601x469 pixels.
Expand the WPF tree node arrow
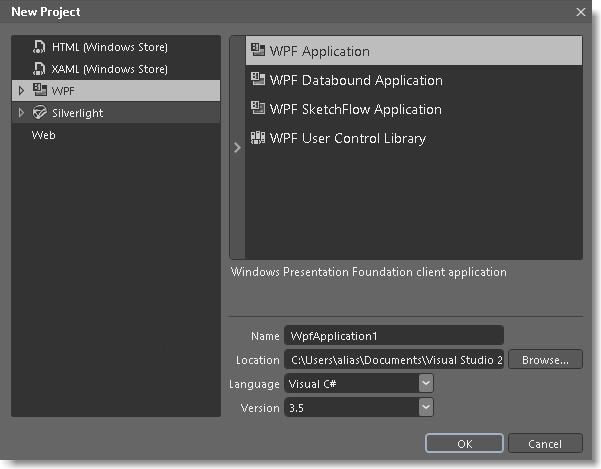pyautogui.click(x=21, y=90)
